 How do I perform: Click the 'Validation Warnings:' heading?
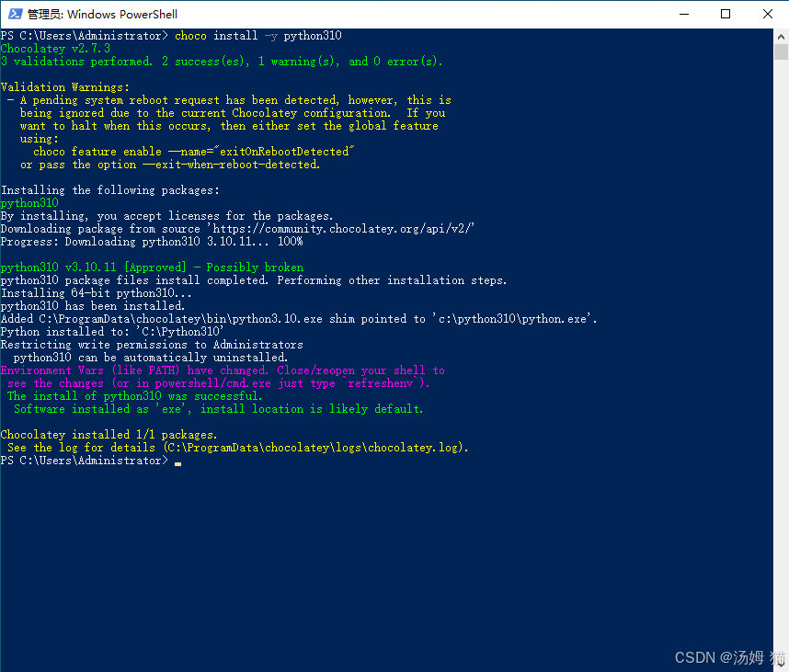coord(65,87)
